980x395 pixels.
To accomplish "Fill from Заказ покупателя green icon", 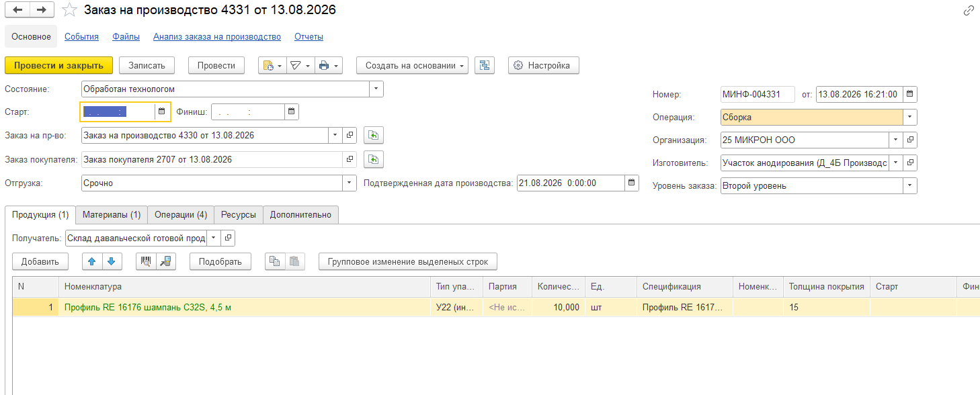I will [374, 159].
